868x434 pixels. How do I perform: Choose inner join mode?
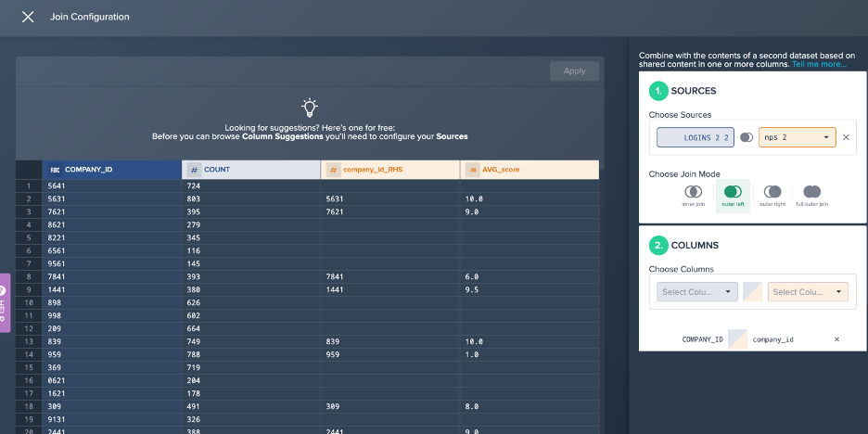tap(693, 196)
